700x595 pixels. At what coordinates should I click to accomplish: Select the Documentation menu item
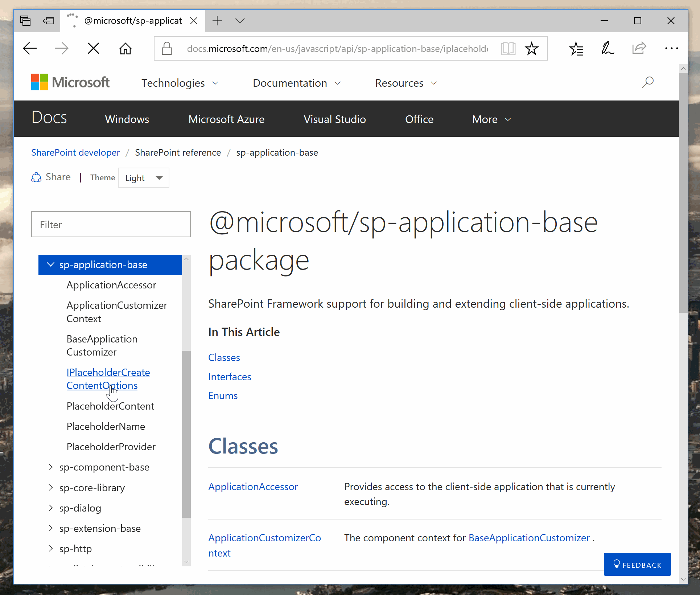292,83
